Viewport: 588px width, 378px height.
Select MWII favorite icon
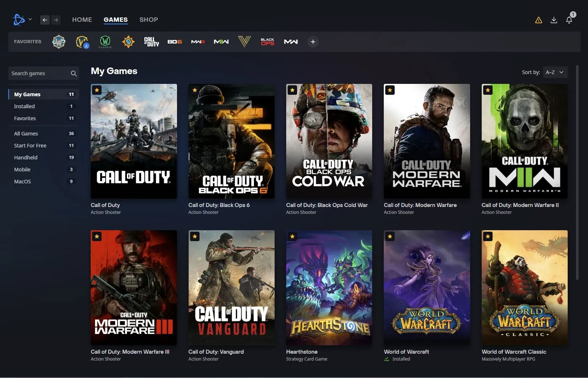221,42
